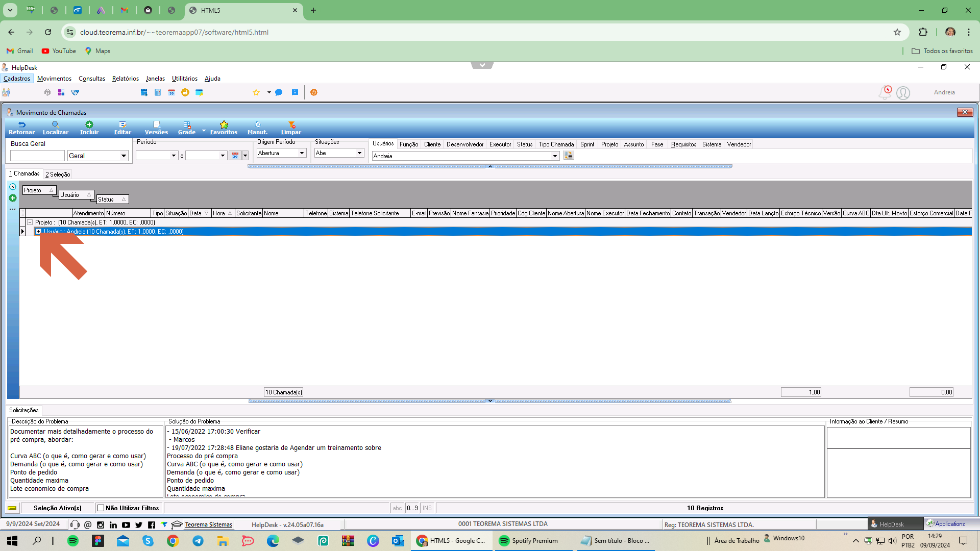This screenshot has height=551, width=980.
Task: Open Favoritos in the call toolbar
Action: tap(224, 128)
